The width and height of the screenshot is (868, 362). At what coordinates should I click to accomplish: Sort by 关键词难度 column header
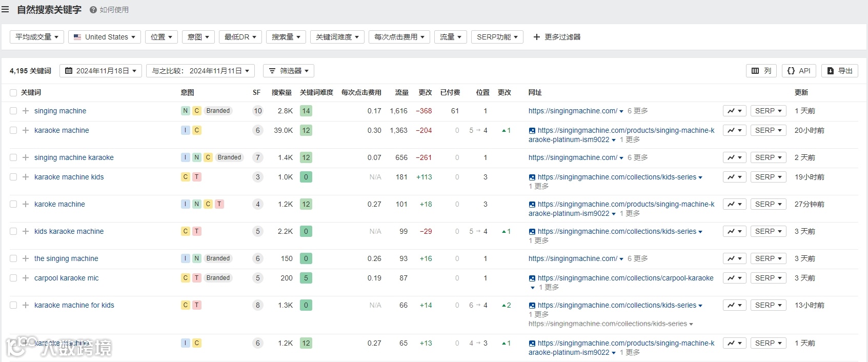tap(316, 93)
